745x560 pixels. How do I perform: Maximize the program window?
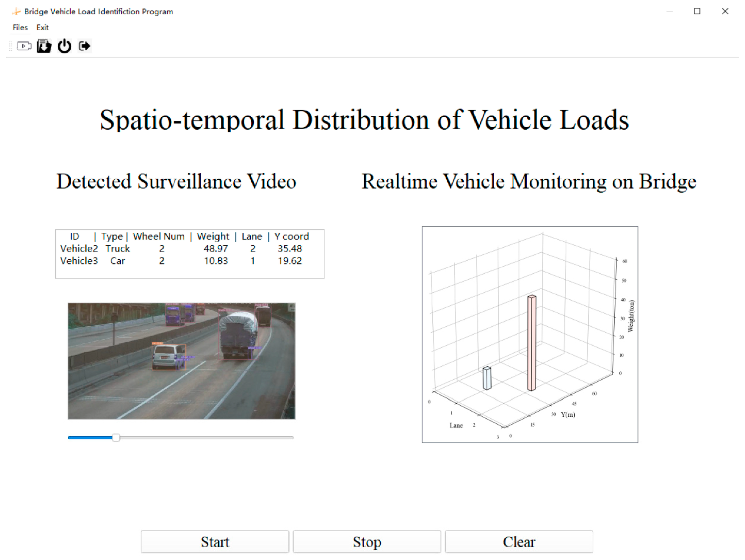(x=697, y=11)
